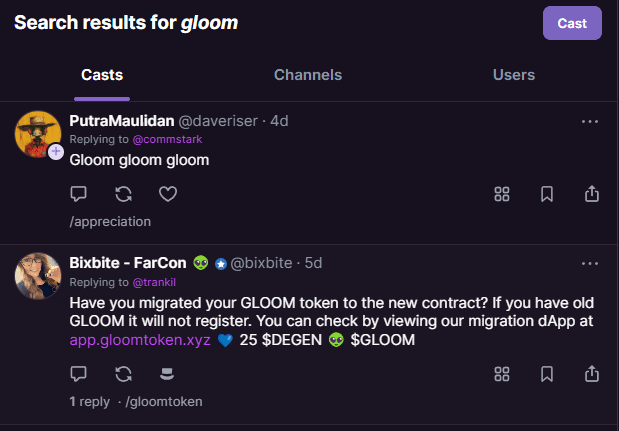Like PutraMaulidan's cast with heart icon
The image size is (619, 431).
168,194
